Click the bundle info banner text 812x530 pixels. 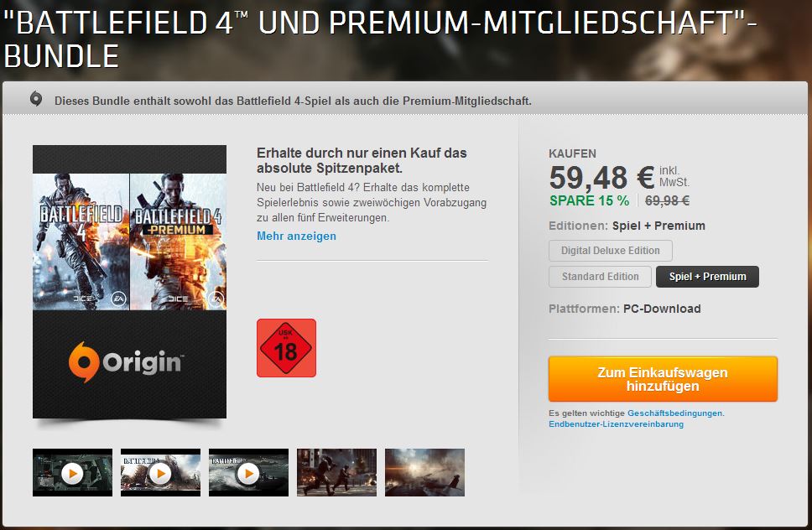tap(293, 101)
